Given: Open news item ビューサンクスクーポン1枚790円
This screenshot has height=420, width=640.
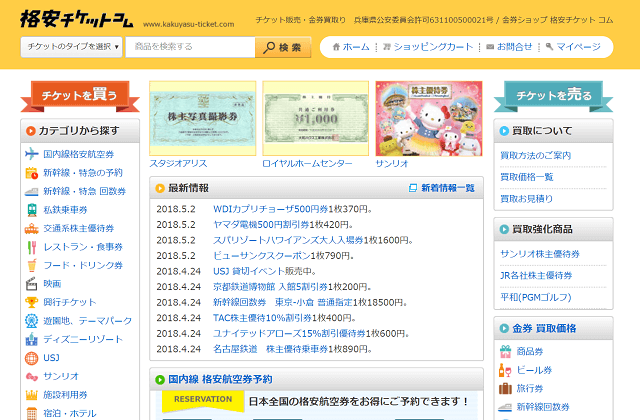Looking at the screenshot, I should point(284,256).
